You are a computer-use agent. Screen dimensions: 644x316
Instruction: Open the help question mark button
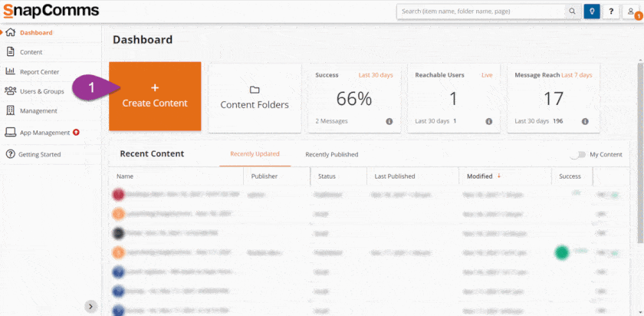click(611, 12)
